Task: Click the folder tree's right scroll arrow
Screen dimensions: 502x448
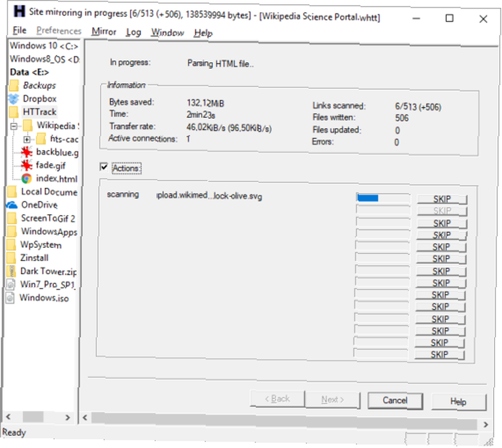Action: pos(68,417)
